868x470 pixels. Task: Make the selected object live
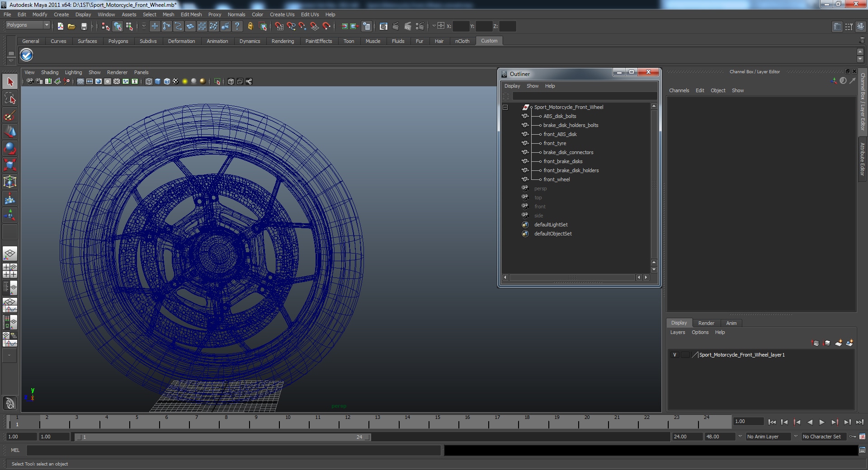(x=326, y=26)
